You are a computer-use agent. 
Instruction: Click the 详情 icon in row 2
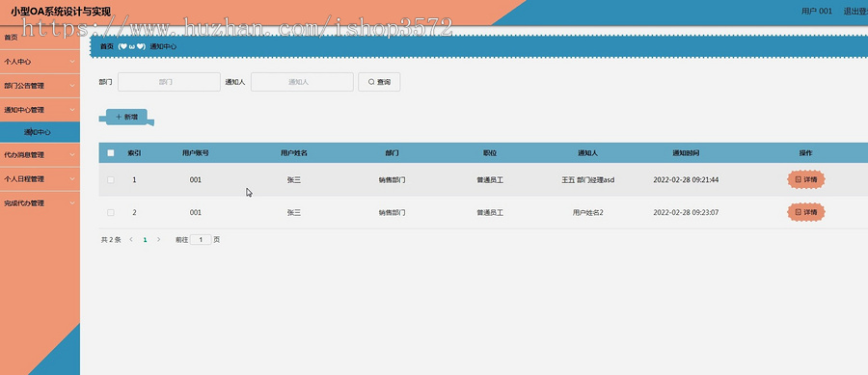798,212
